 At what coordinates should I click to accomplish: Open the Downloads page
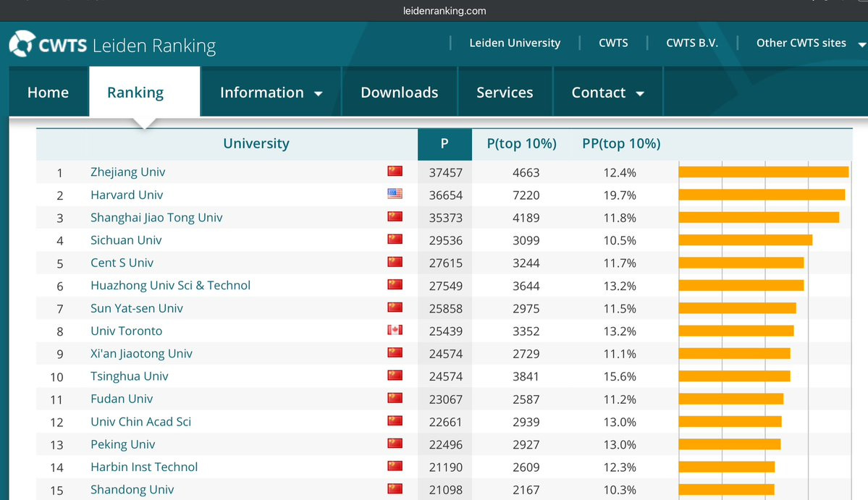pos(399,93)
